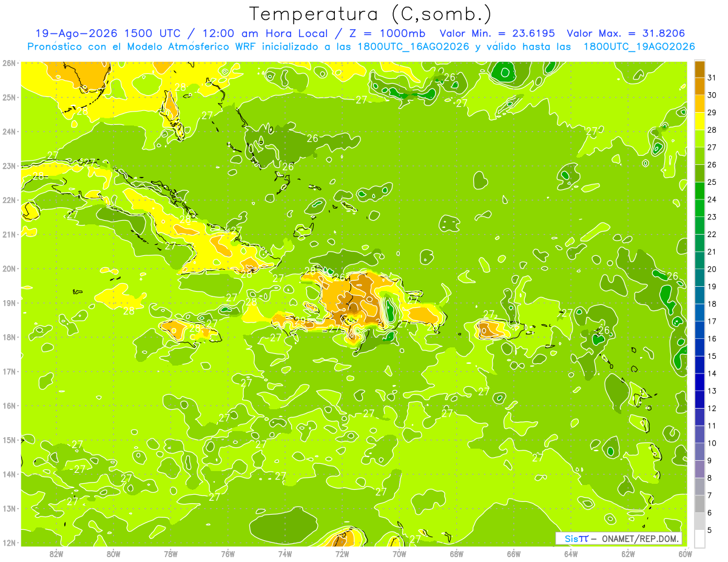Click the "18N" latitude axis label
728x562 pixels.
9,337
